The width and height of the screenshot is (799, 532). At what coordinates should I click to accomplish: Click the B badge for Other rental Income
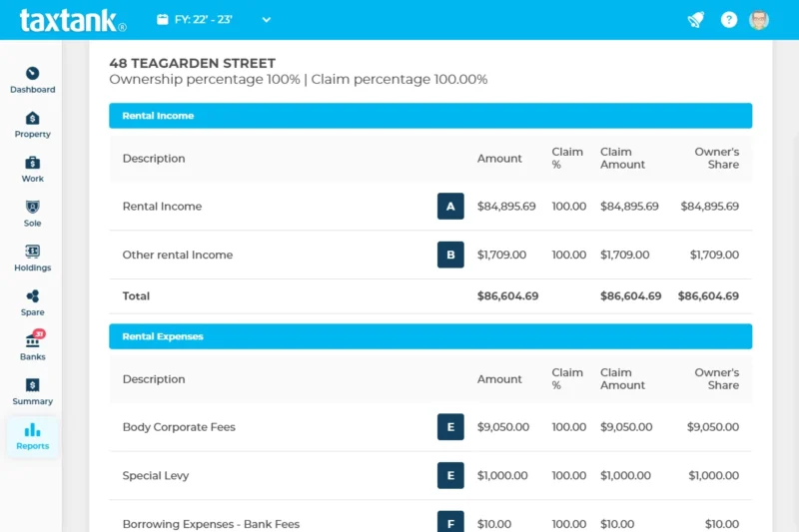click(450, 255)
